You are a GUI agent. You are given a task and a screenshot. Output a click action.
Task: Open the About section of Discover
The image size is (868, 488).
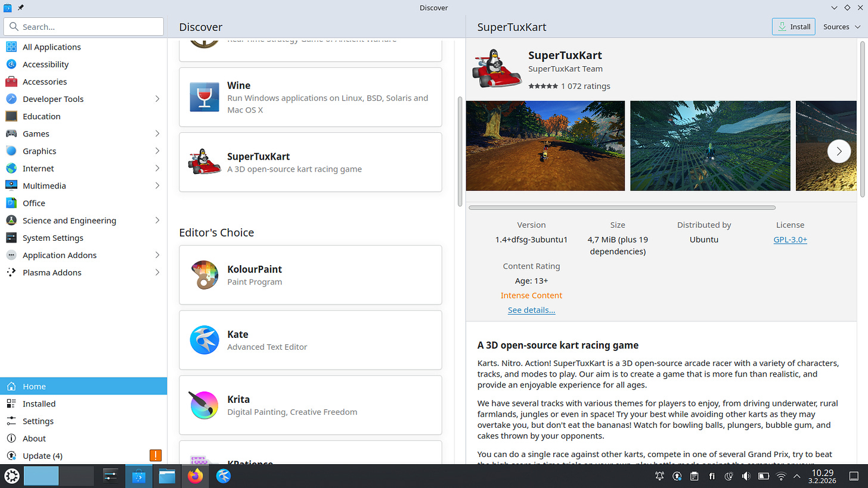click(34, 438)
